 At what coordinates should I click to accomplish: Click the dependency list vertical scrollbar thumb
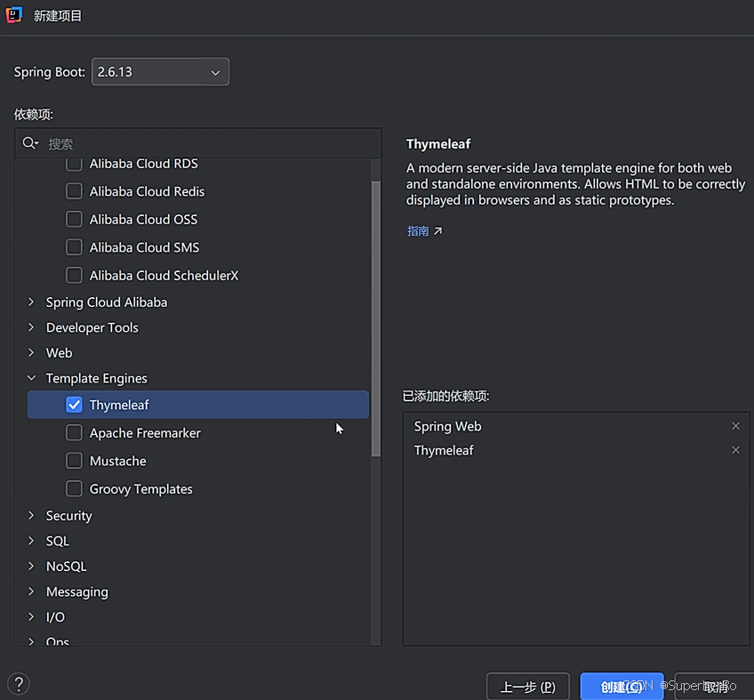tap(375, 318)
